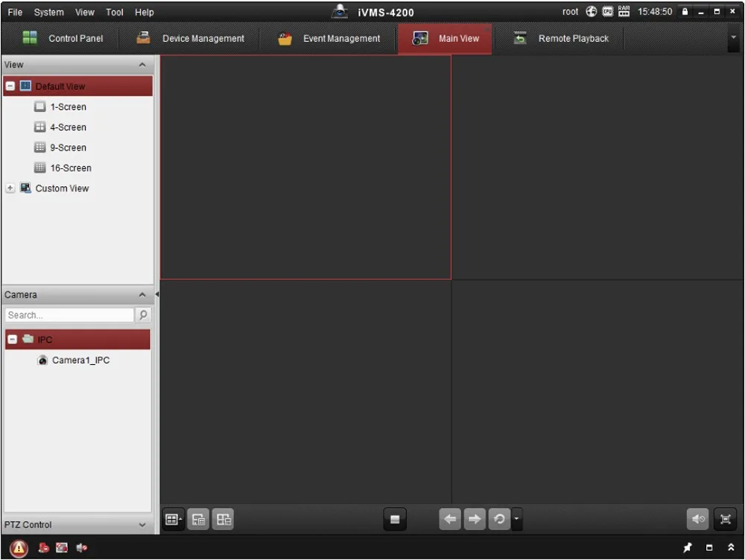Collapse the PTZ Control panel

[142, 525]
